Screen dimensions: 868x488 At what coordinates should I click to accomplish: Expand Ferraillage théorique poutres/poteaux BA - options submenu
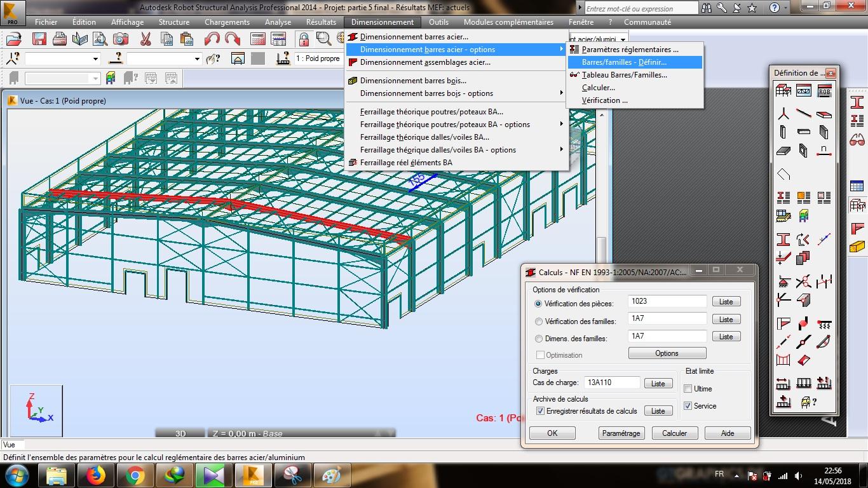click(x=456, y=125)
